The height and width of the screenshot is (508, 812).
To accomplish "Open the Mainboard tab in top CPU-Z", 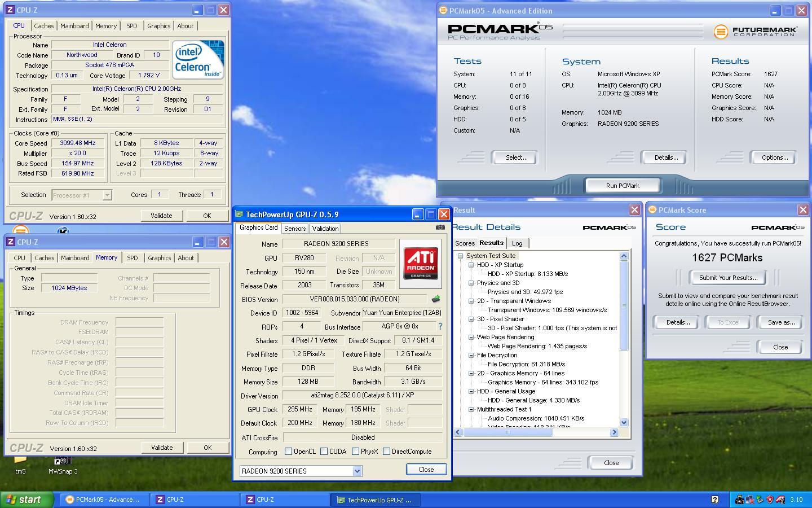I will coord(74,26).
